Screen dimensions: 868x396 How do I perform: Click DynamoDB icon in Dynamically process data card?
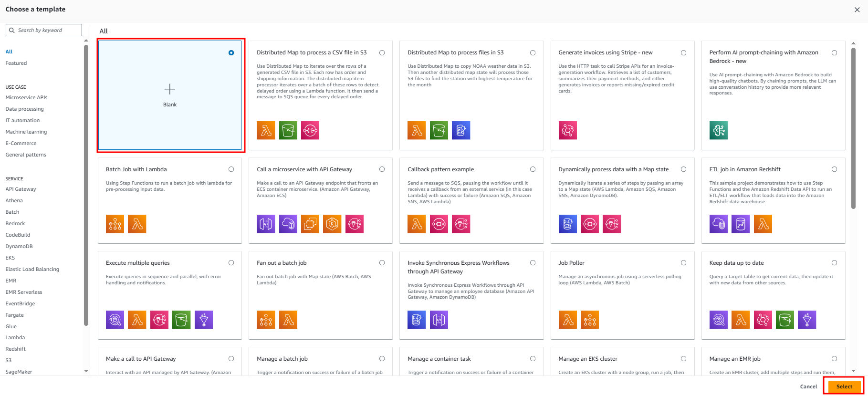pyautogui.click(x=568, y=224)
